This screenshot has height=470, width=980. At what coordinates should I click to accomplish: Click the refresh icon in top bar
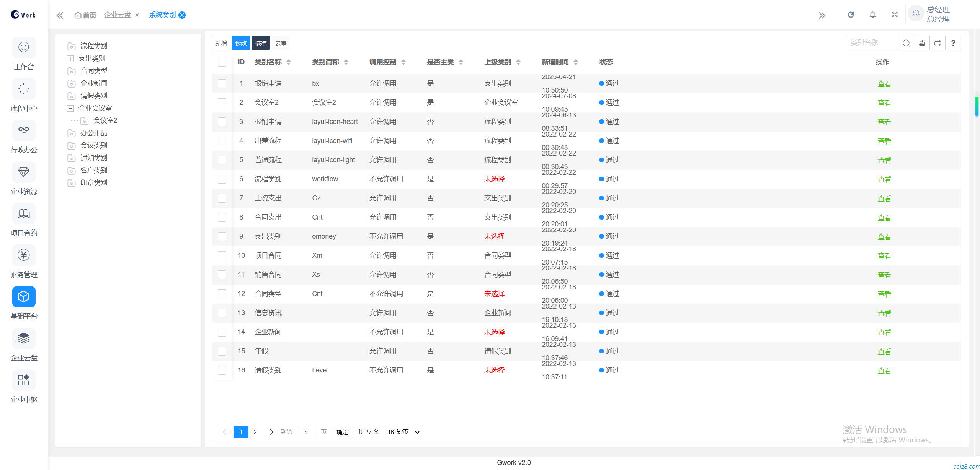point(851,15)
